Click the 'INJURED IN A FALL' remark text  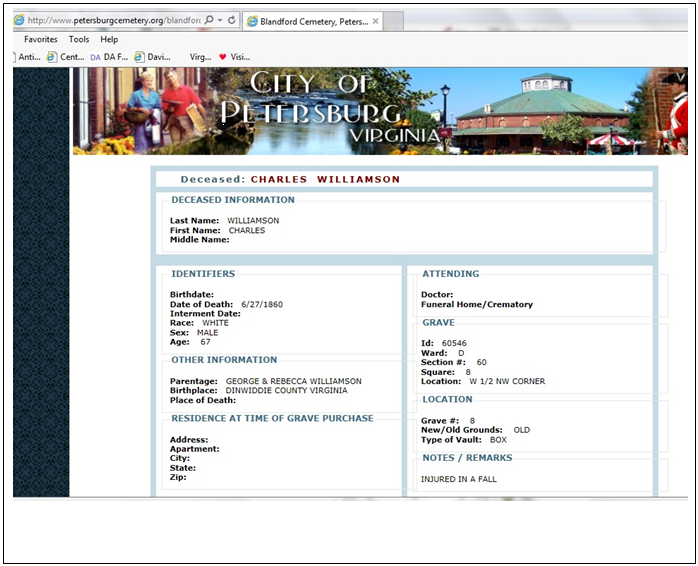[x=459, y=479]
